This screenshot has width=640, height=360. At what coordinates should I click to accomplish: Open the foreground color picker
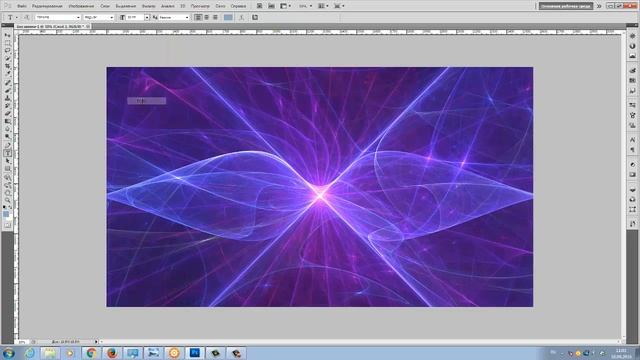pos(6,214)
